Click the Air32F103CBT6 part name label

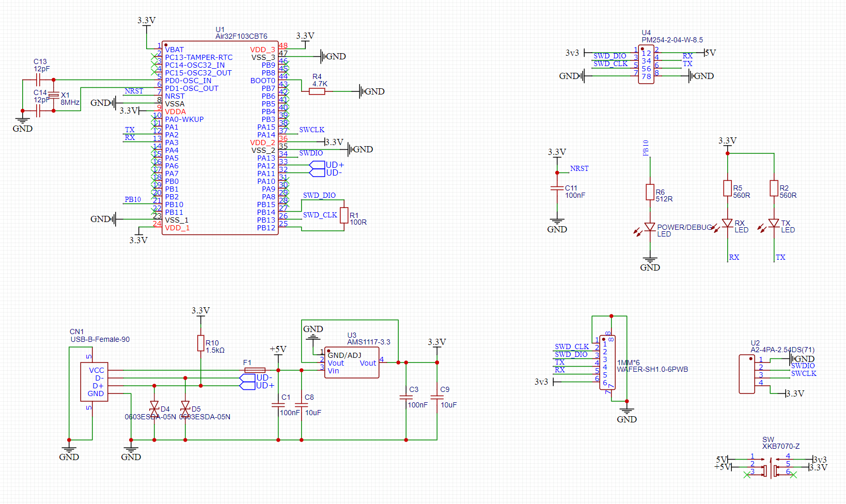pyautogui.click(x=241, y=37)
